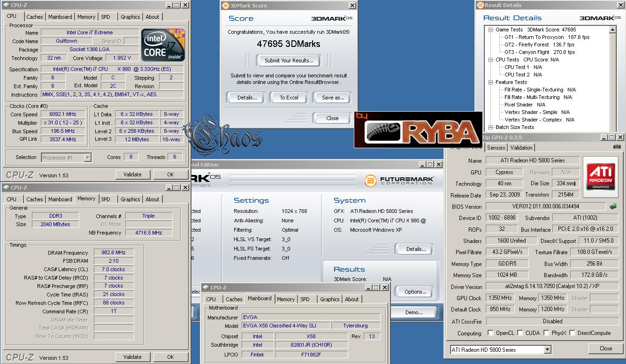Viewport: 626px width, 364px height.
Task: Click OK in the CPU-Z Memory window
Action: pyautogui.click(x=170, y=357)
